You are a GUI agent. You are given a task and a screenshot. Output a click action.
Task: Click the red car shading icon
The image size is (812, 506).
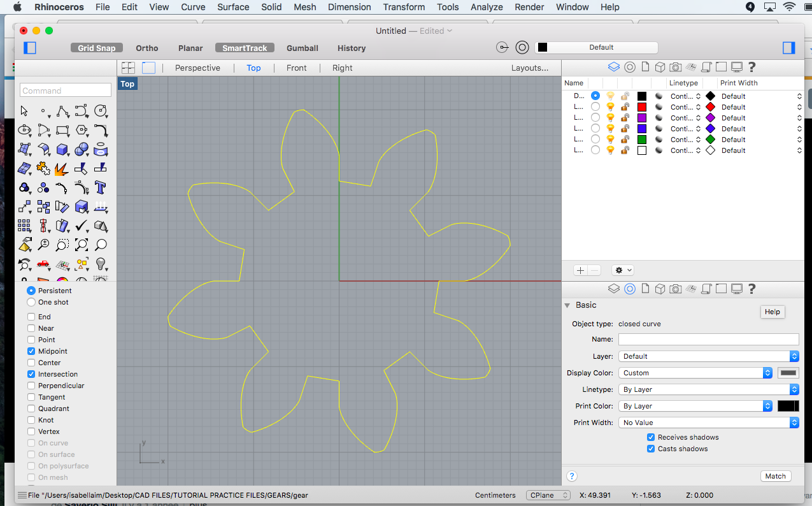(x=43, y=264)
